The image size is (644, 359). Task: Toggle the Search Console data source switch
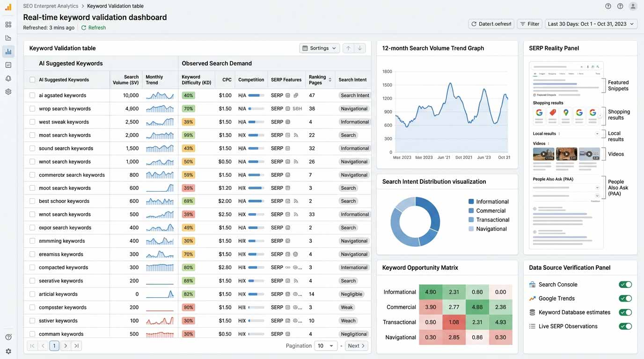pos(625,285)
